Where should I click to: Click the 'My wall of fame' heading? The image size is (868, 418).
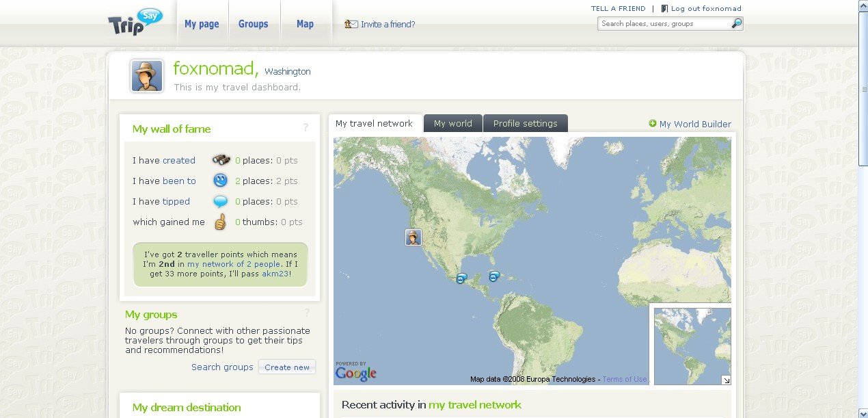(172, 129)
